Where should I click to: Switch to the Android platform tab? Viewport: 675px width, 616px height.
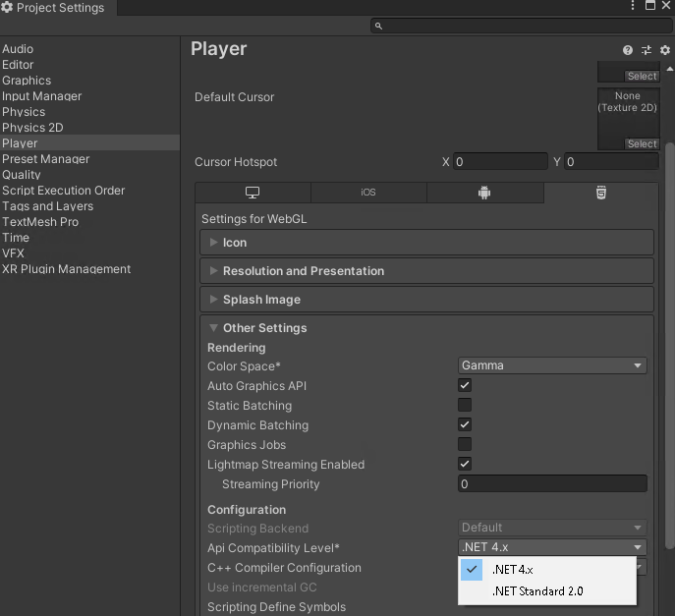[x=484, y=193]
